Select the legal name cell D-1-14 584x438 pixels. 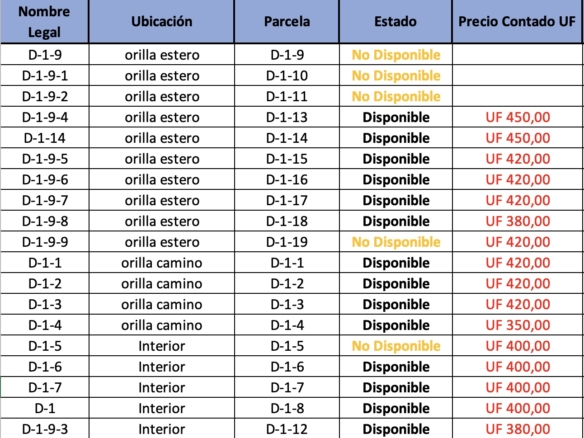coord(44,138)
